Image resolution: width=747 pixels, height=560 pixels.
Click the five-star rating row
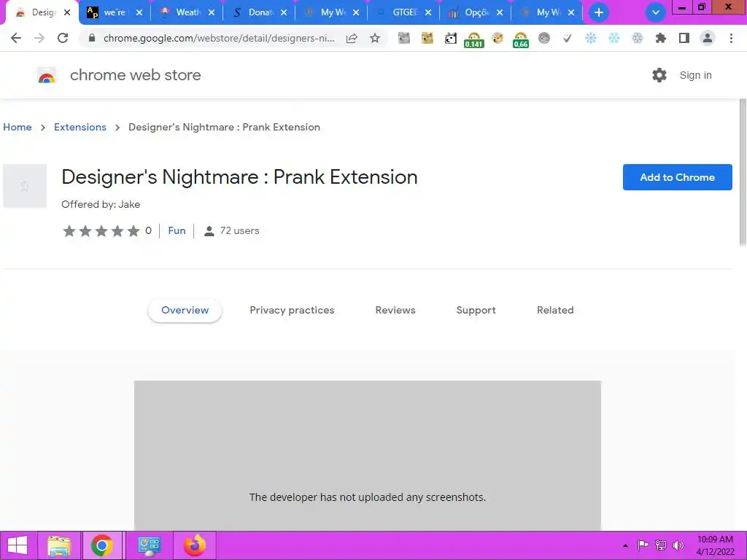pos(101,231)
